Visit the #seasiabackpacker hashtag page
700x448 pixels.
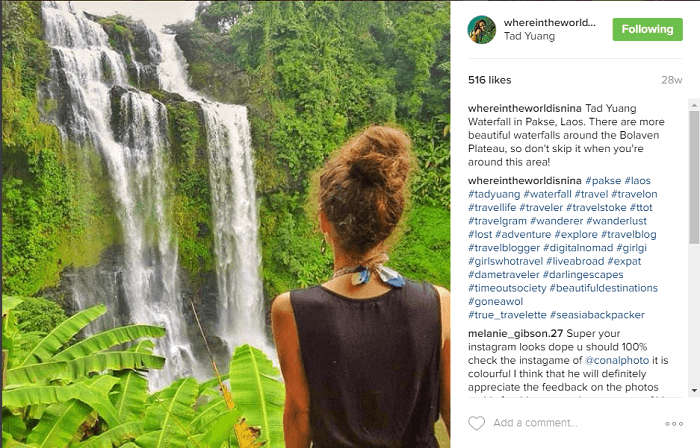(595, 315)
